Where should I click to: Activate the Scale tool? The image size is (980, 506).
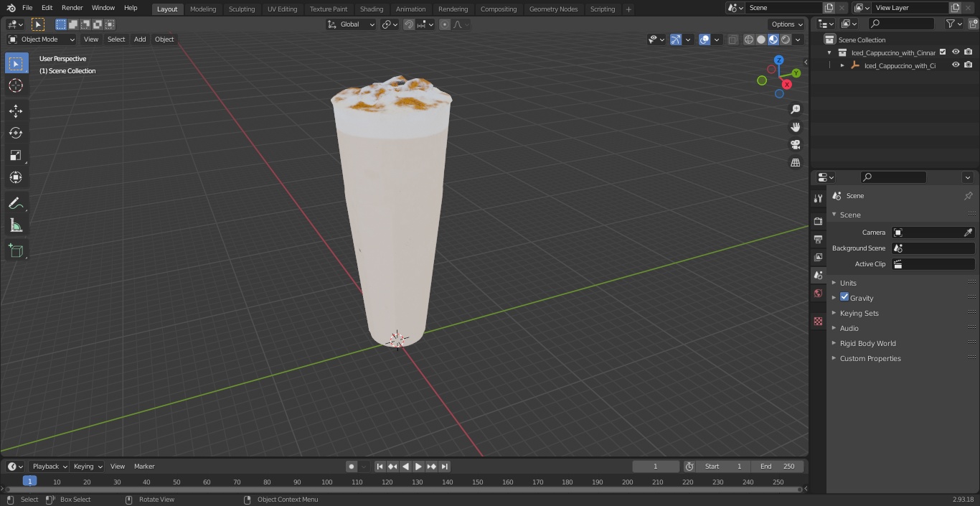(x=16, y=155)
